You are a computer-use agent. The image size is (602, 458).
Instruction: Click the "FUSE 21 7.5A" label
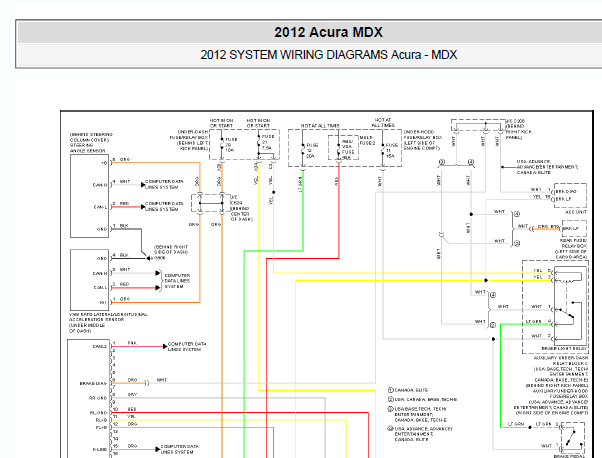[268, 142]
